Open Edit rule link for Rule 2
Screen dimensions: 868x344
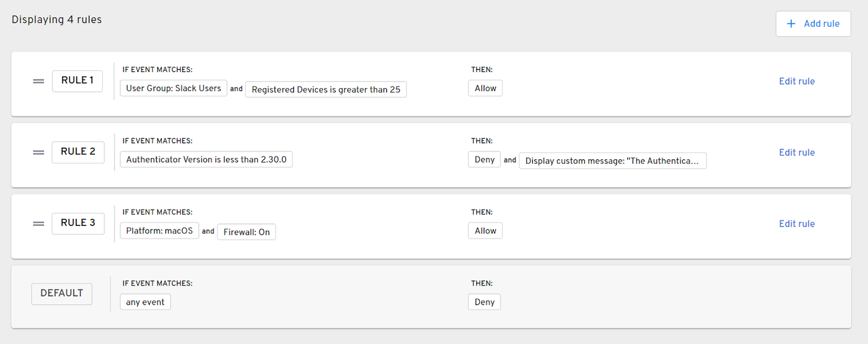[796, 153]
